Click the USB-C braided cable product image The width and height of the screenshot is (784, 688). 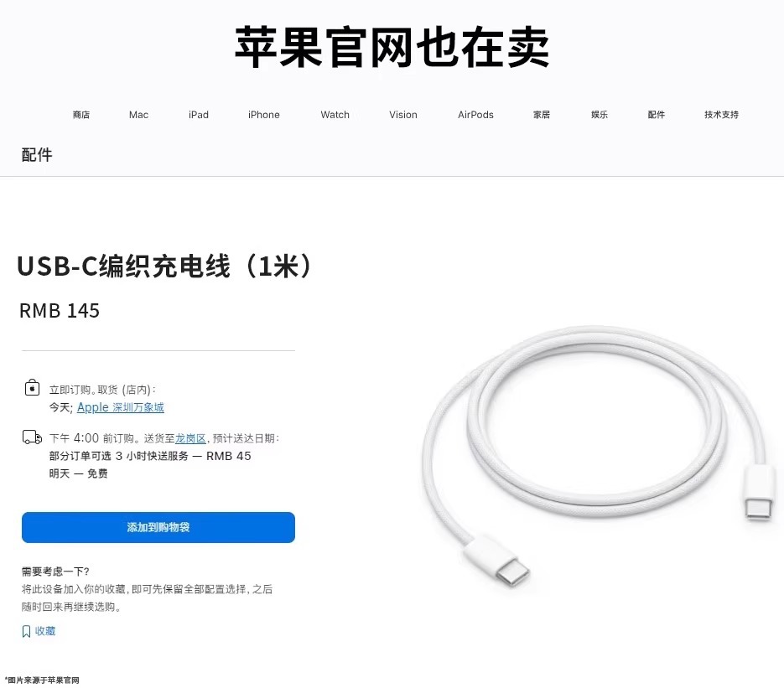594,456
